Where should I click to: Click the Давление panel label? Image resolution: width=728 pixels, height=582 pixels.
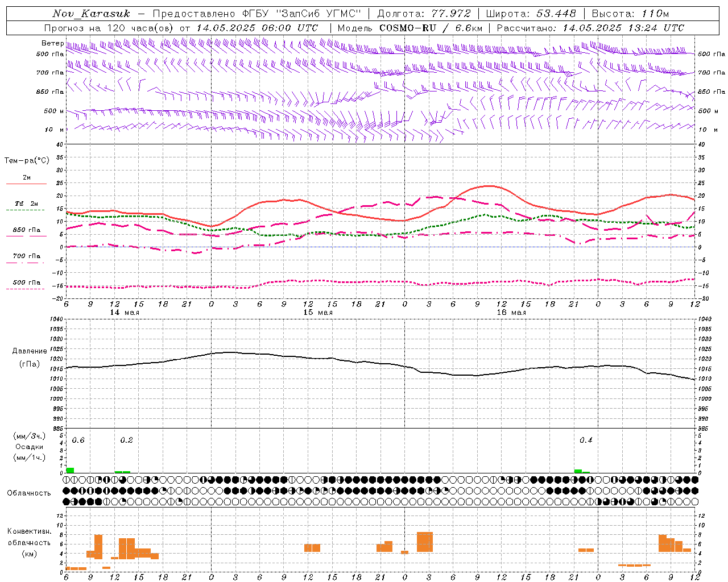(29, 351)
